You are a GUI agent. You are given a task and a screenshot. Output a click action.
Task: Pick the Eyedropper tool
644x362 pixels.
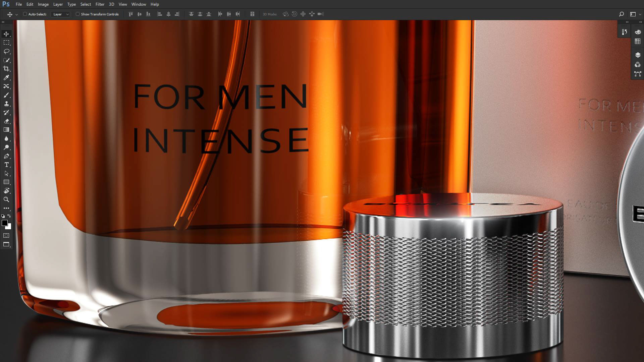(x=6, y=77)
